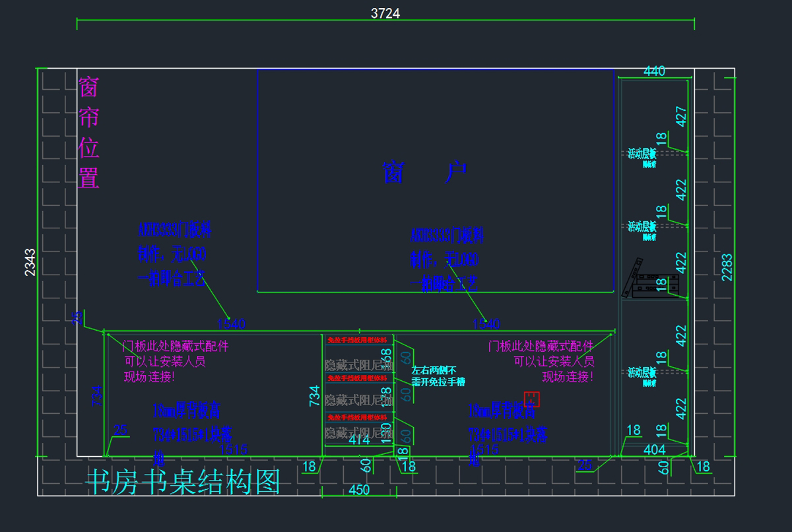792x532 pixels.
Task: Click the right AKH3333门板料 annotation
Action: point(447,259)
